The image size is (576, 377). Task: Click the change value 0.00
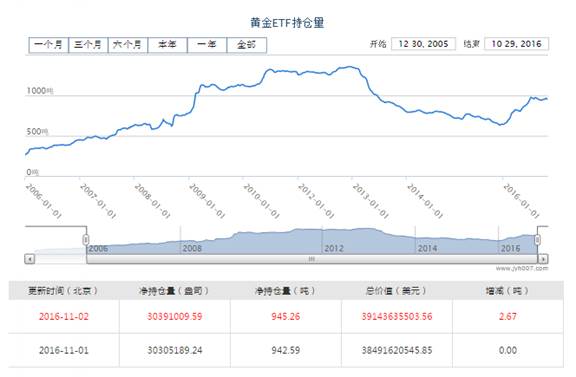click(x=507, y=350)
